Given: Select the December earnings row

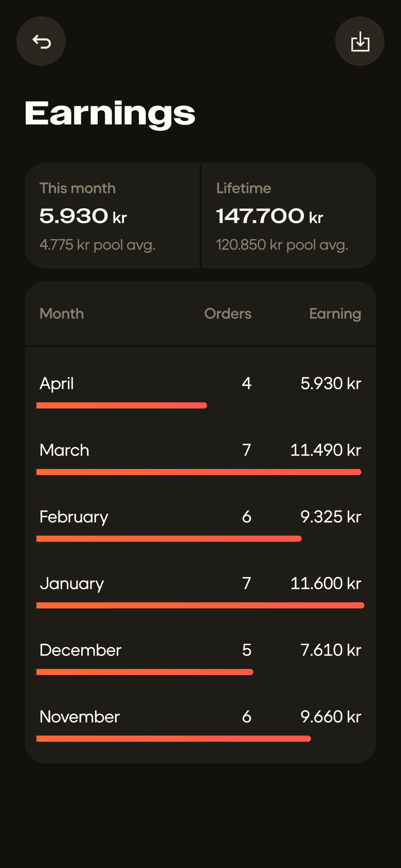Looking at the screenshot, I should [x=200, y=657].
